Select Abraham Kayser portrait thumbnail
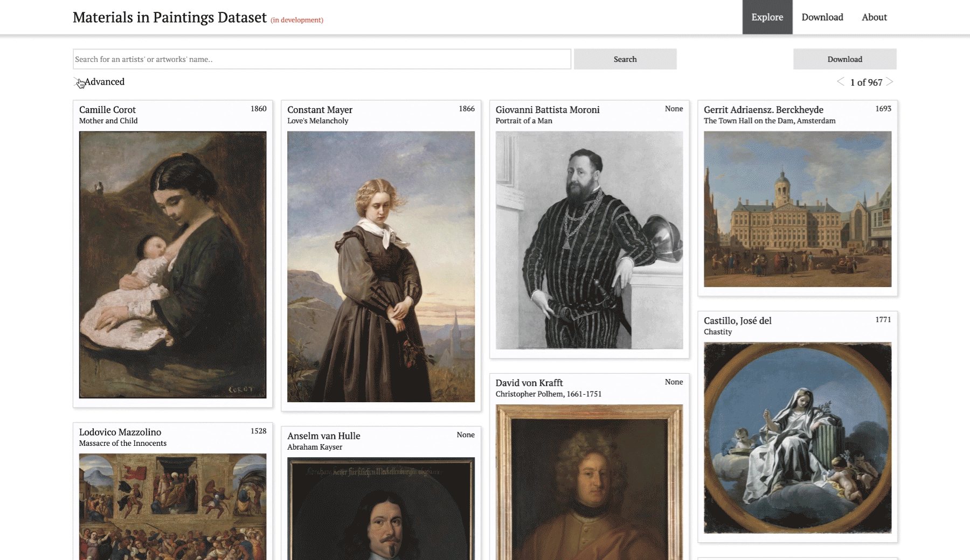 pyautogui.click(x=380, y=508)
